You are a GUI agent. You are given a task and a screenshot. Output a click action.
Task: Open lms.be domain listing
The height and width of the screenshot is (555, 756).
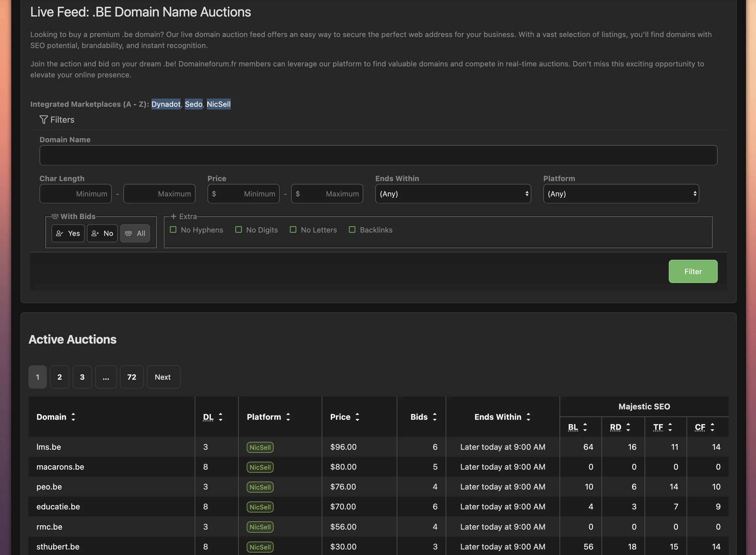tap(49, 447)
